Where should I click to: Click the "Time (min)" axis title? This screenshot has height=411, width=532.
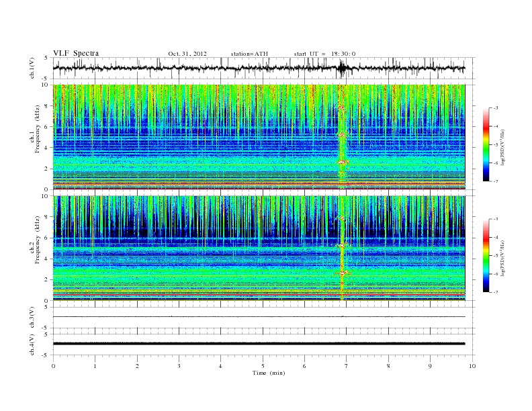[269, 373]
